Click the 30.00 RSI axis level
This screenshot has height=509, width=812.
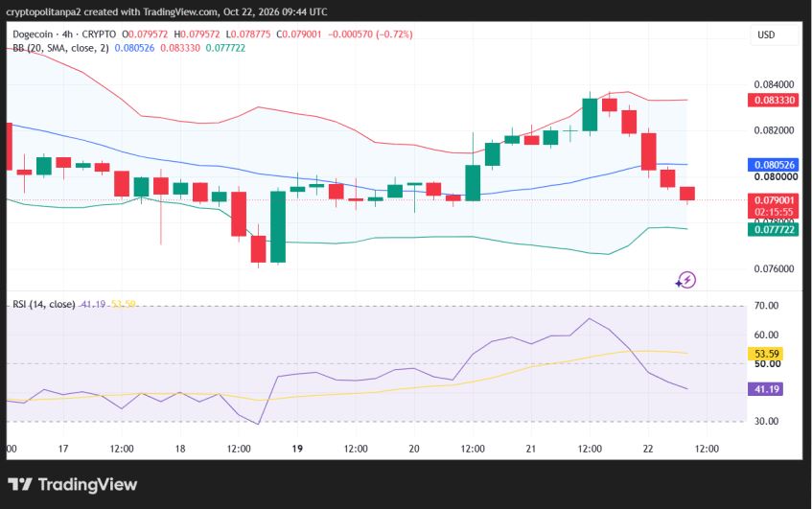[766, 421]
